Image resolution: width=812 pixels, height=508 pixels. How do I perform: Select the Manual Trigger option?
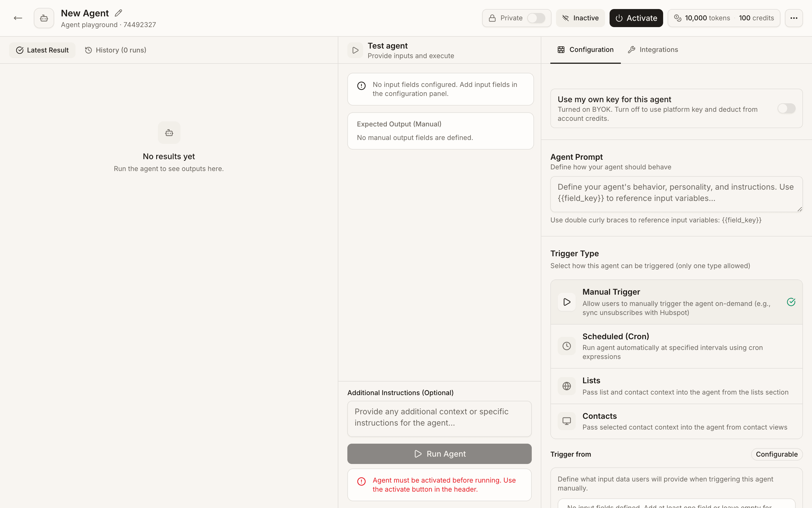676,302
